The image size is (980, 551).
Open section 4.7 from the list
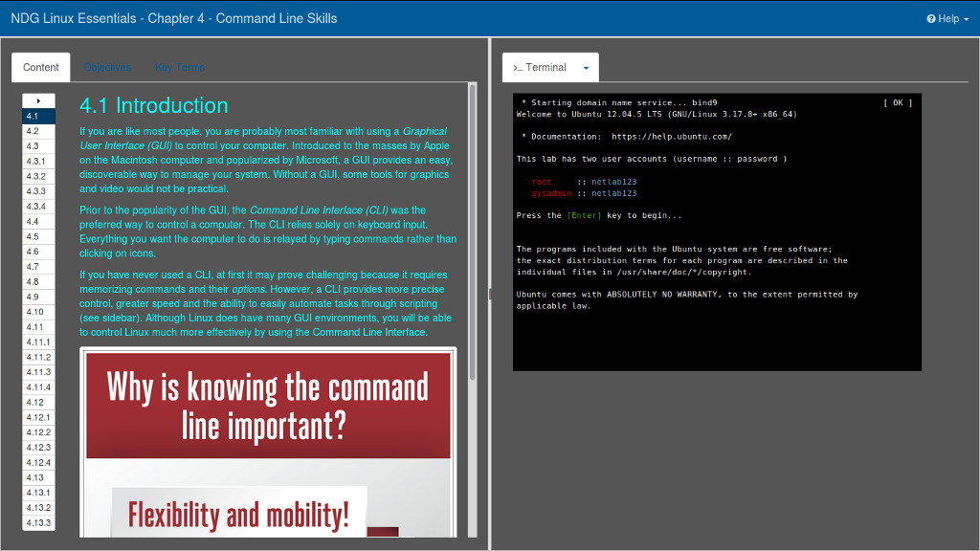[38, 266]
